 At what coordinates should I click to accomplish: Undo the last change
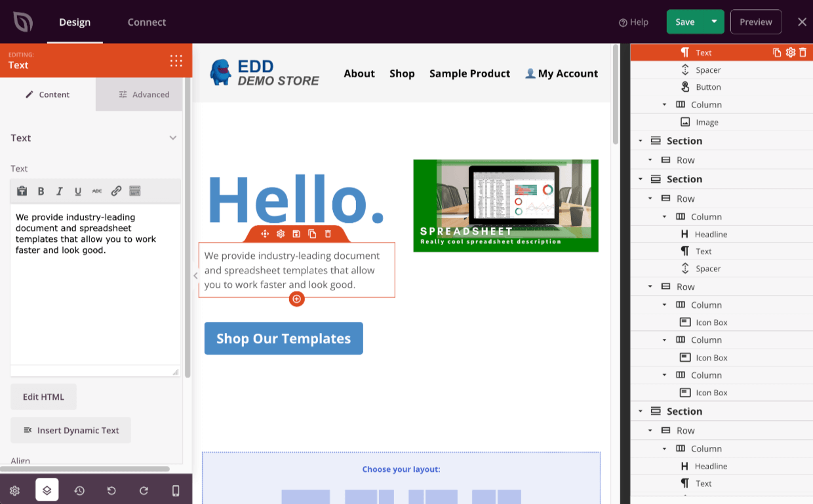(111, 490)
